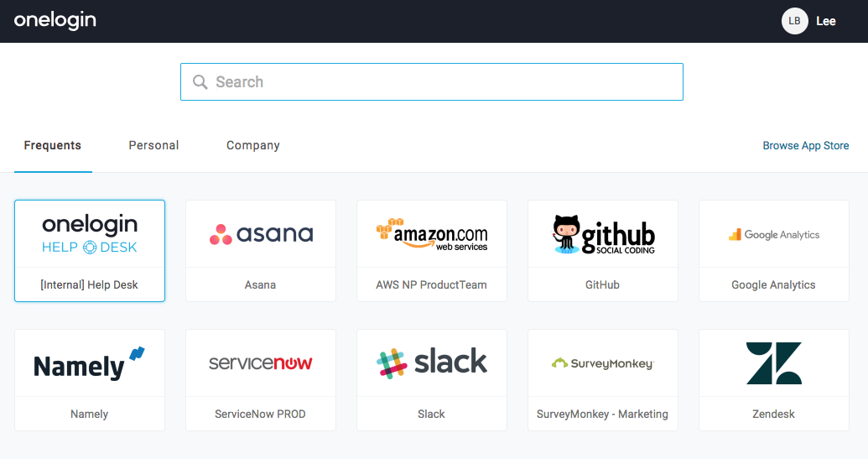Open the Google Analytics logo tile
The image size is (868, 459).
[x=773, y=235]
